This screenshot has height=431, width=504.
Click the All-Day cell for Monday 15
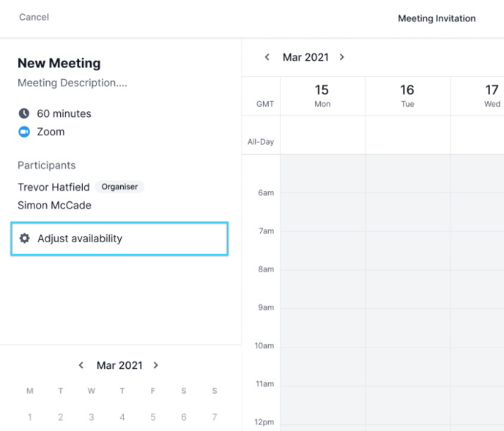[x=322, y=135]
